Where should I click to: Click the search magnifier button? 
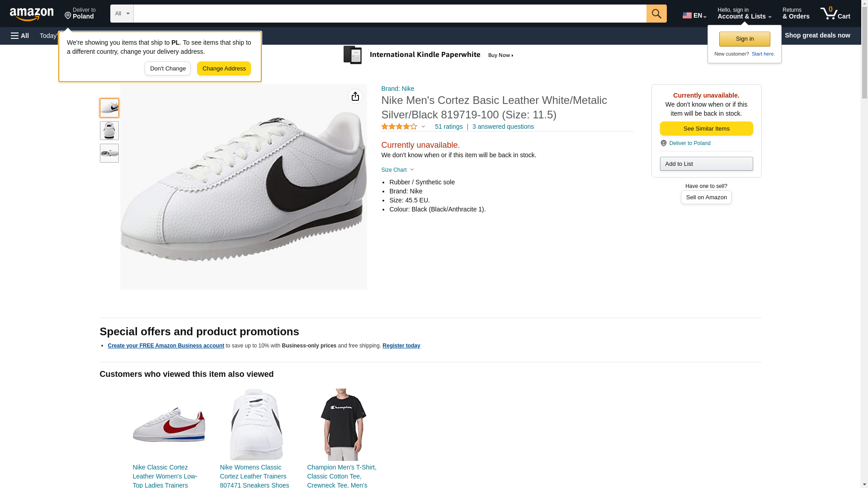(656, 14)
